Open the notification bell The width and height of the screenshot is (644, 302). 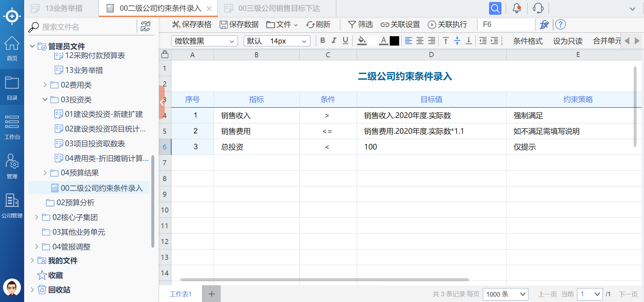coord(517,8)
